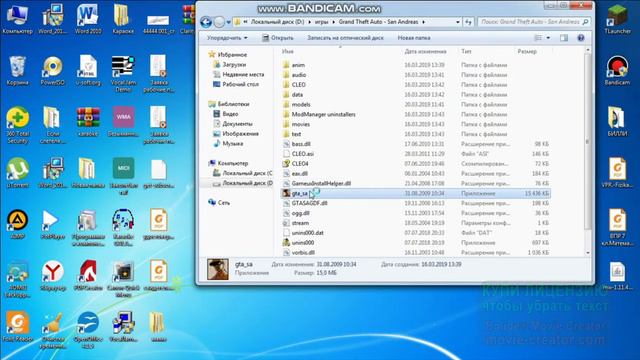640x360 pixels.
Task: Select Библиотеки in the navigation pane
Action: point(233,104)
